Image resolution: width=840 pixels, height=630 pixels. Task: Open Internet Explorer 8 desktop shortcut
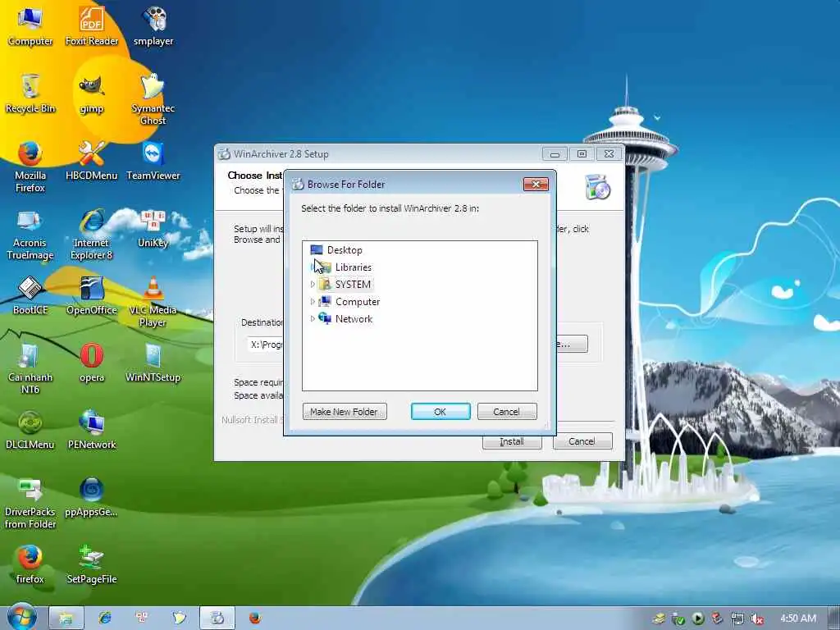pos(92,234)
